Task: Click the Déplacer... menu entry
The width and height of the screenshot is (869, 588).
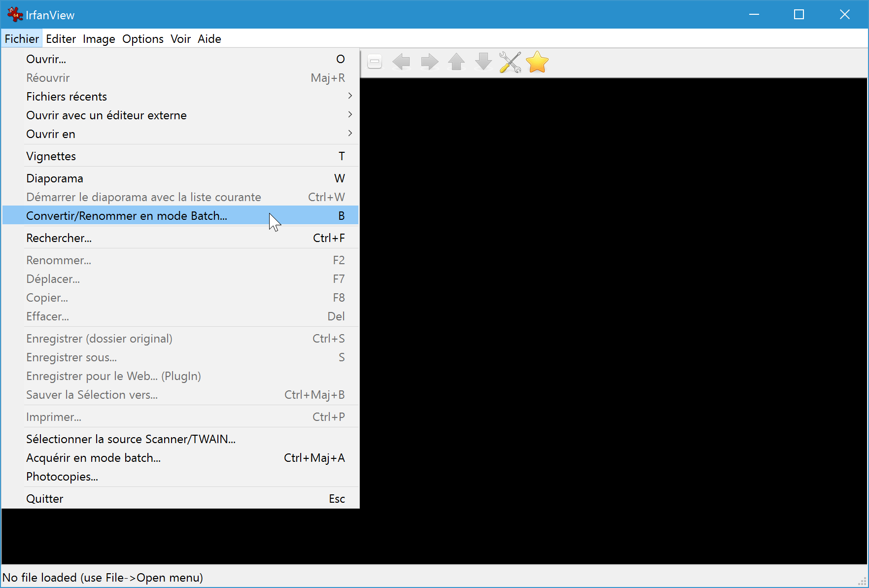Action: (x=180, y=279)
